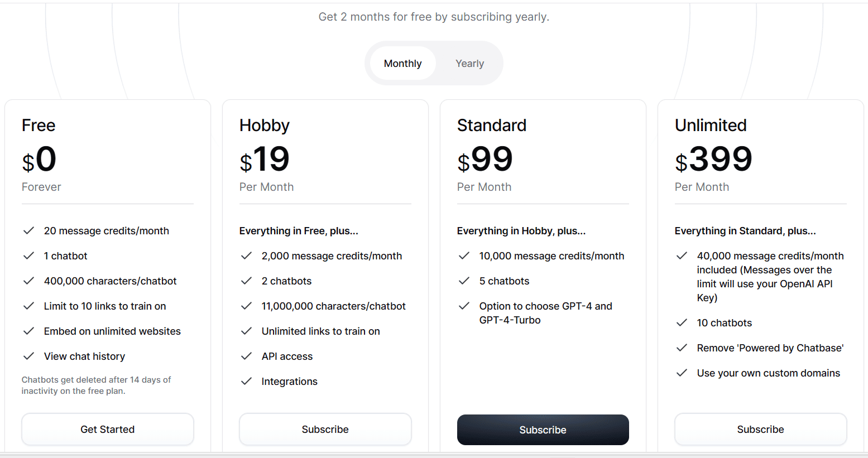Click the Hobby plan title
The height and width of the screenshot is (458, 868).
[265, 126]
